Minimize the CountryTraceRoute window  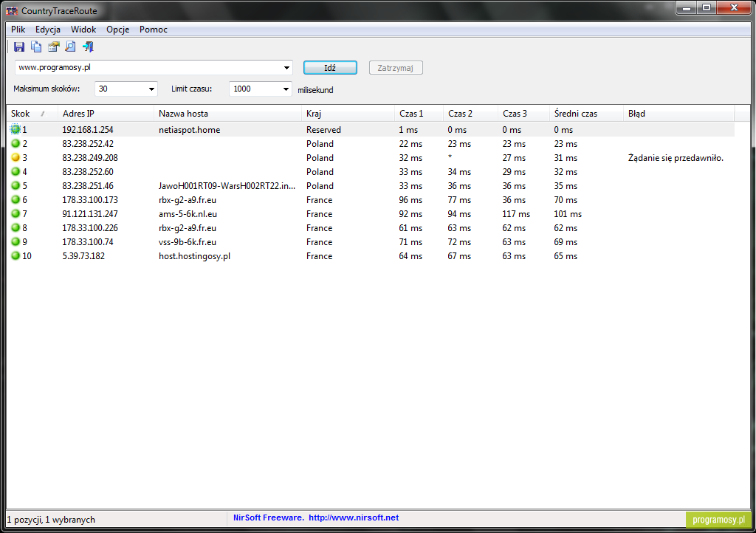[x=687, y=8]
